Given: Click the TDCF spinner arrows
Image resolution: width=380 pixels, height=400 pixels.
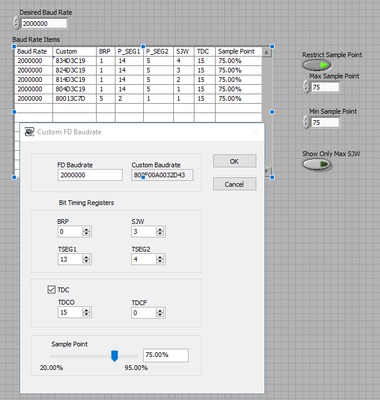Looking at the screenshot, I should tap(160, 313).
